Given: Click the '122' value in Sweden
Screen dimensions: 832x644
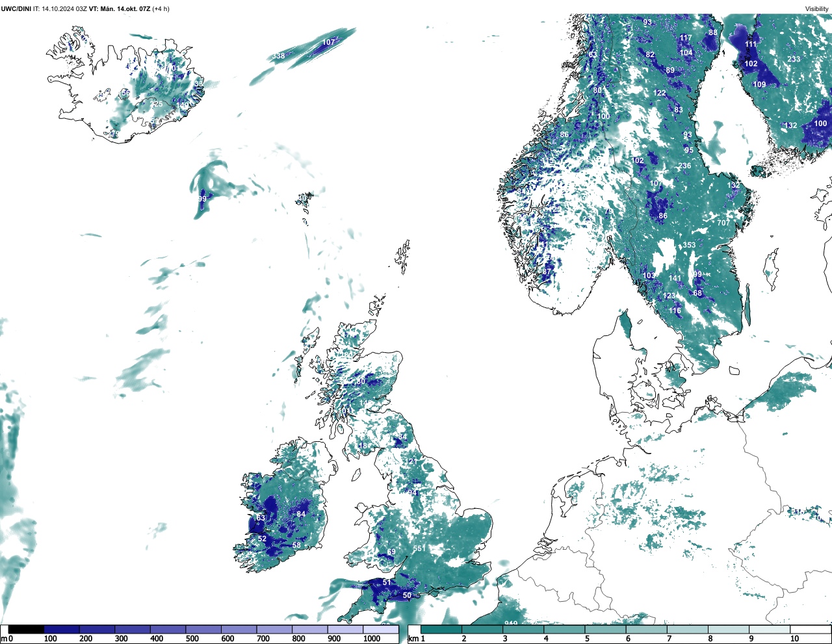Looking at the screenshot, I should click(659, 93).
